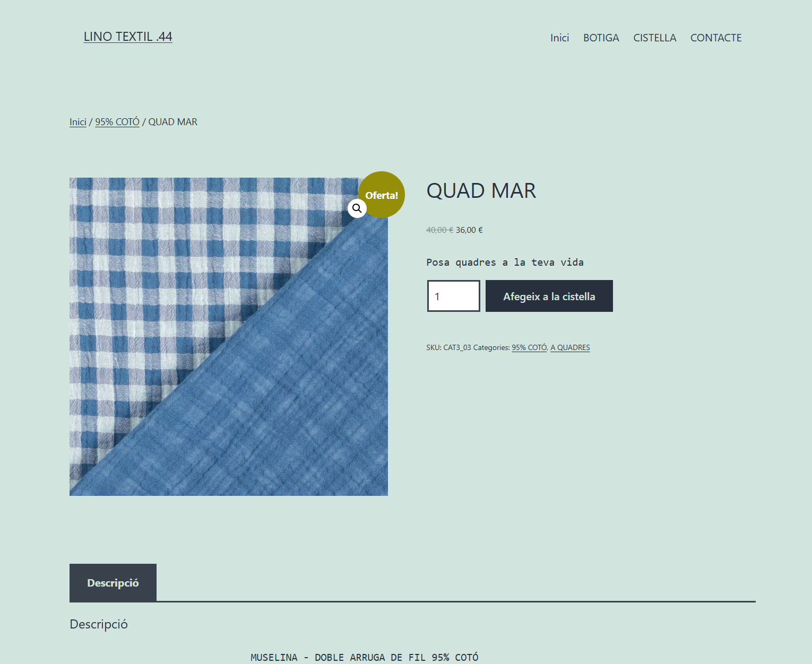Navigate to the CONTACTE page
The width and height of the screenshot is (812, 664).
click(x=715, y=38)
